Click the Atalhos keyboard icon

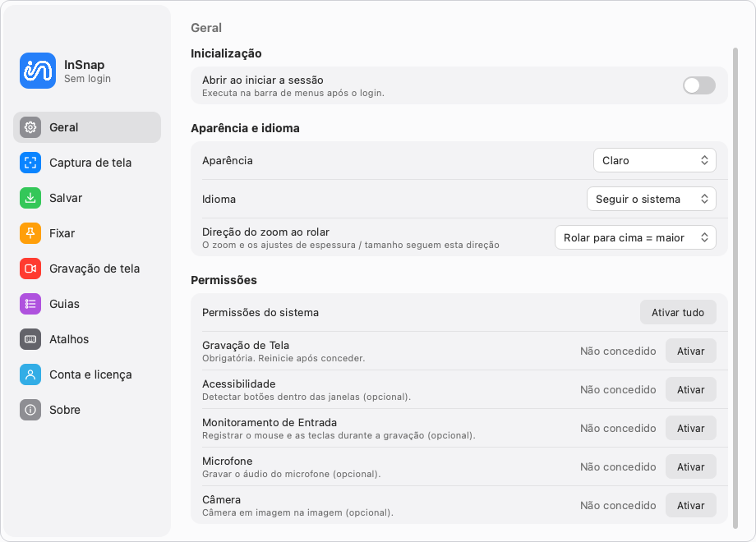coord(30,339)
